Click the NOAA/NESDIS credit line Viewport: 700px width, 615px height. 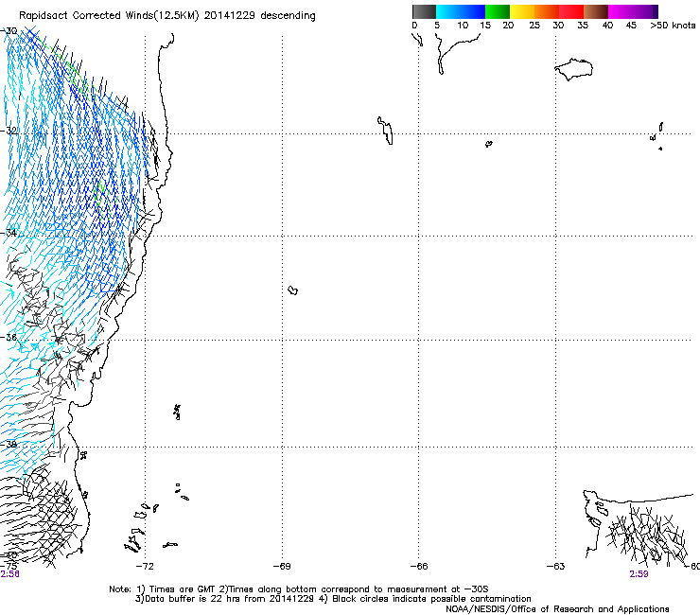(x=557, y=609)
